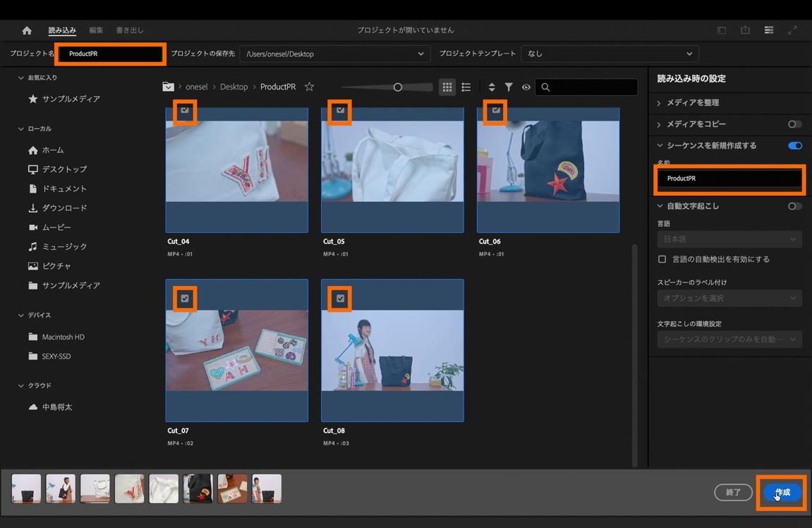Switch to list view icon
The image size is (812, 528).
pyautogui.click(x=466, y=87)
